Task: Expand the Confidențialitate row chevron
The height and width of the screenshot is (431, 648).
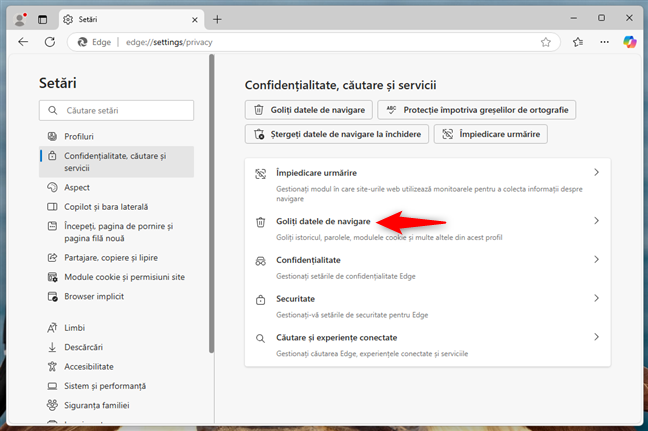Action: tap(596, 260)
